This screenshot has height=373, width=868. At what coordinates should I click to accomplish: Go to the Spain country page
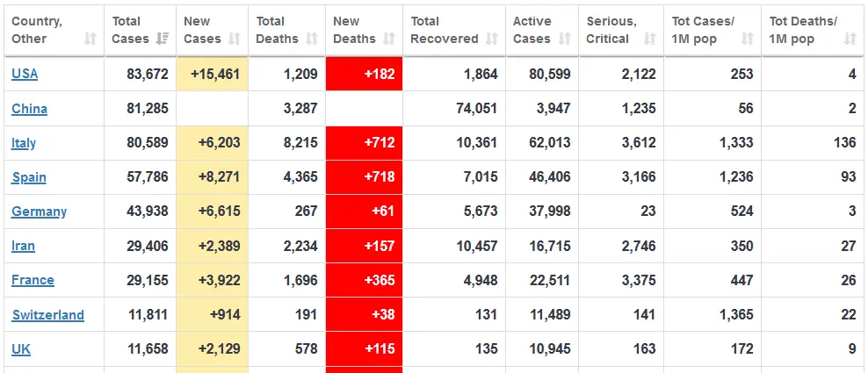click(x=29, y=177)
